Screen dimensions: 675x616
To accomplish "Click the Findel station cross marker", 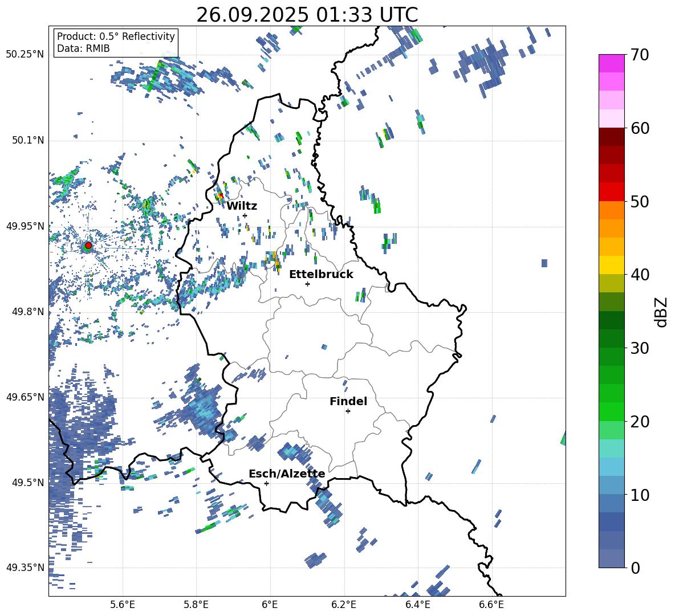I will [x=348, y=411].
